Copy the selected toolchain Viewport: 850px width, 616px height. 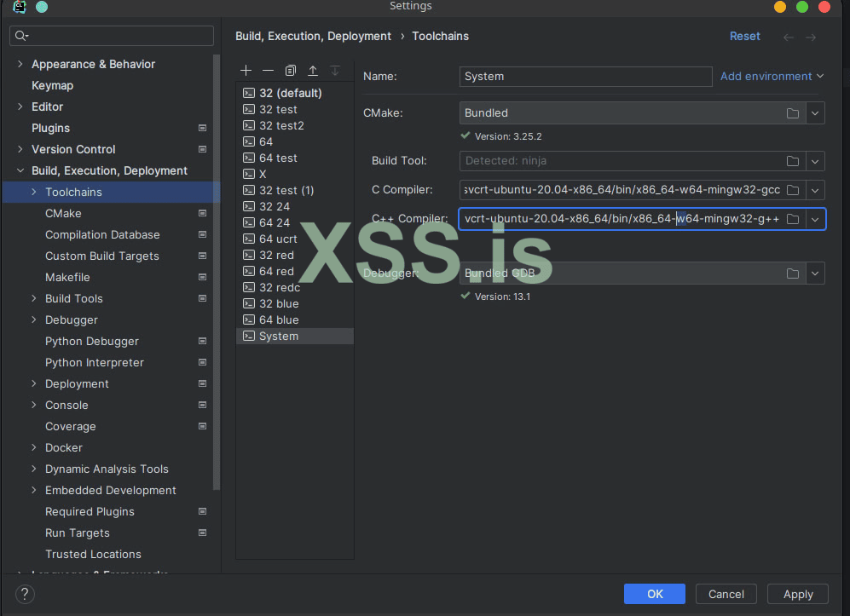coord(291,71)
